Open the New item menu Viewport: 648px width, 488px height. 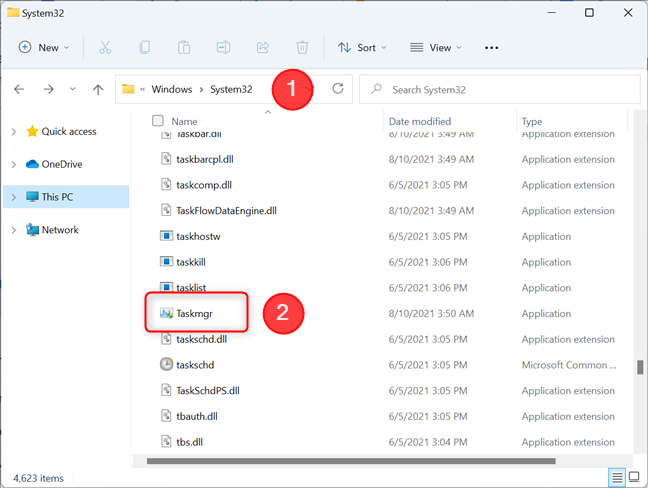pyautogui.click(x=43, y=48)
